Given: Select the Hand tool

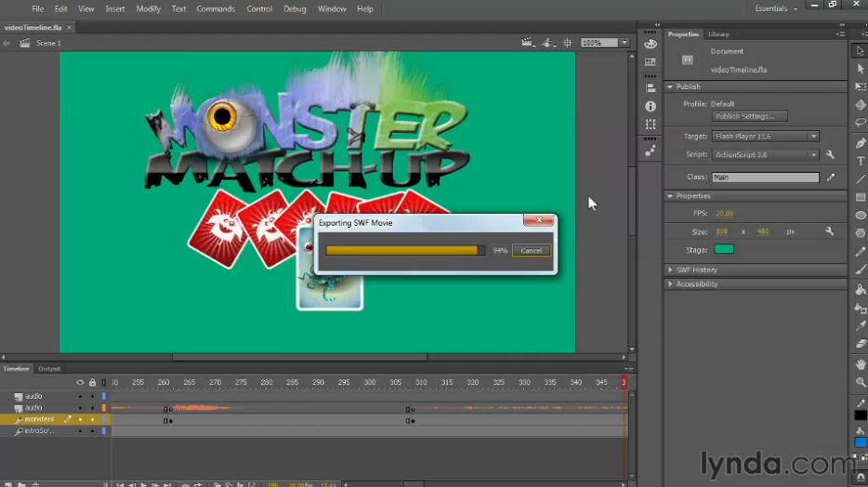Looking at the screenshot, I should (x=861, y=364).
